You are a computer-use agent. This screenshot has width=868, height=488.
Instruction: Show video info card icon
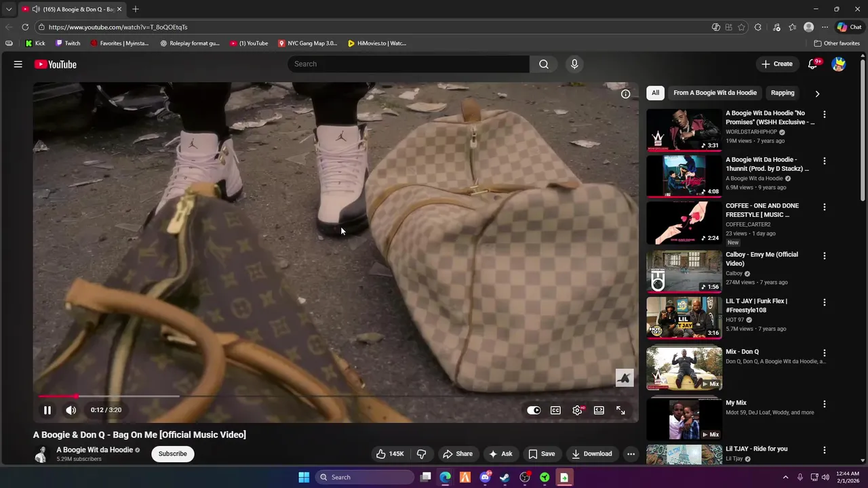[625, 94]
